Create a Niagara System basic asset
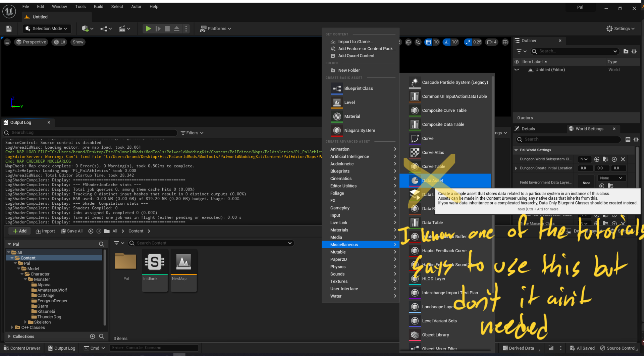This screenshot has height=356, width=644. (x=361, y=131)
